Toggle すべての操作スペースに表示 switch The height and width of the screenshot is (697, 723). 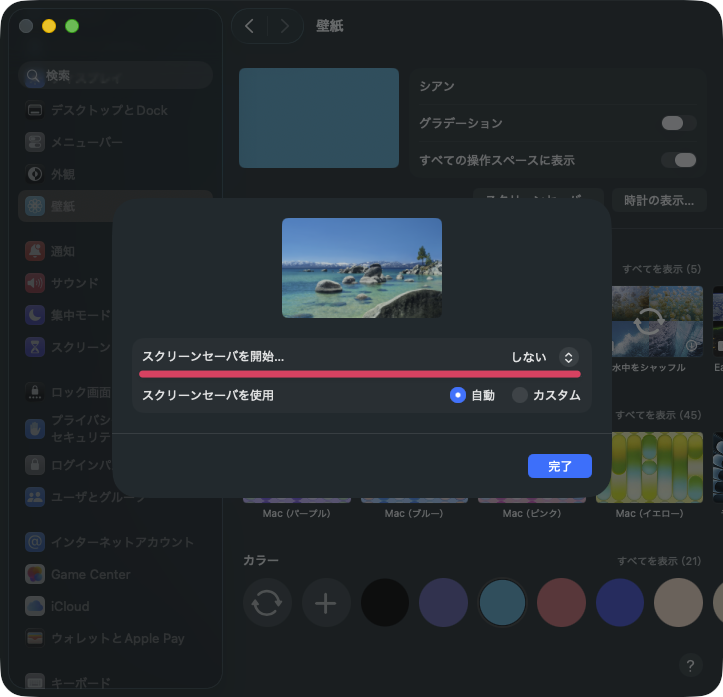click(678, 160)
